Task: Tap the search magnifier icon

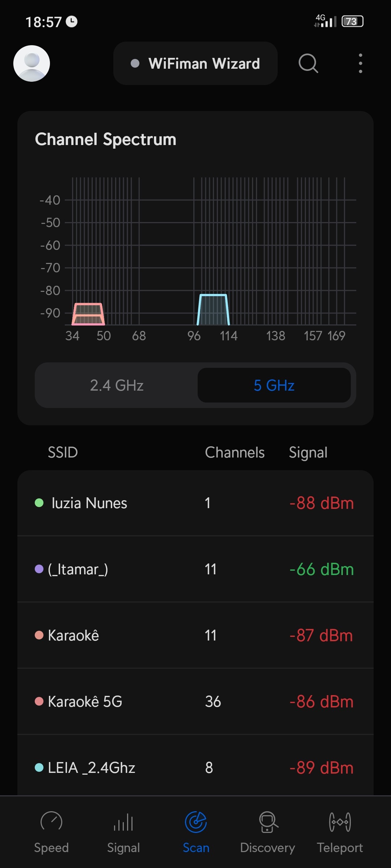Action: pos(308,63)
